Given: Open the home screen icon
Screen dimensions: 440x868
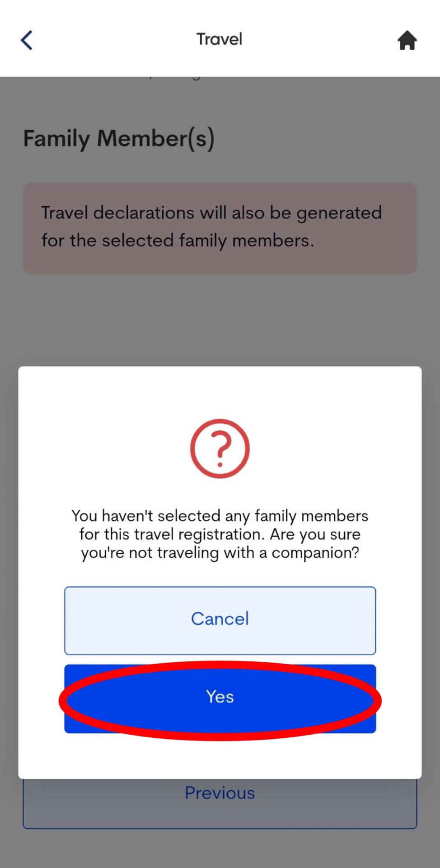Looking at the screenshot, I should [407, 40].
